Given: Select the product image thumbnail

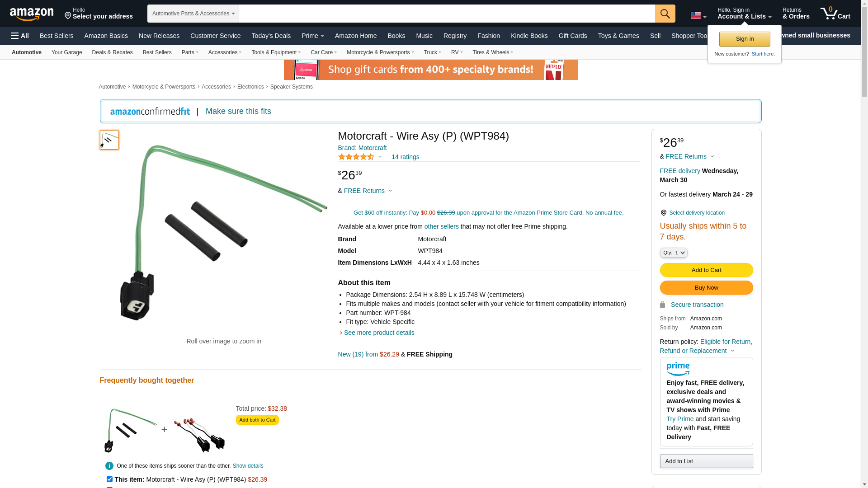Looking at the screenshot, I should pos(109,140).
